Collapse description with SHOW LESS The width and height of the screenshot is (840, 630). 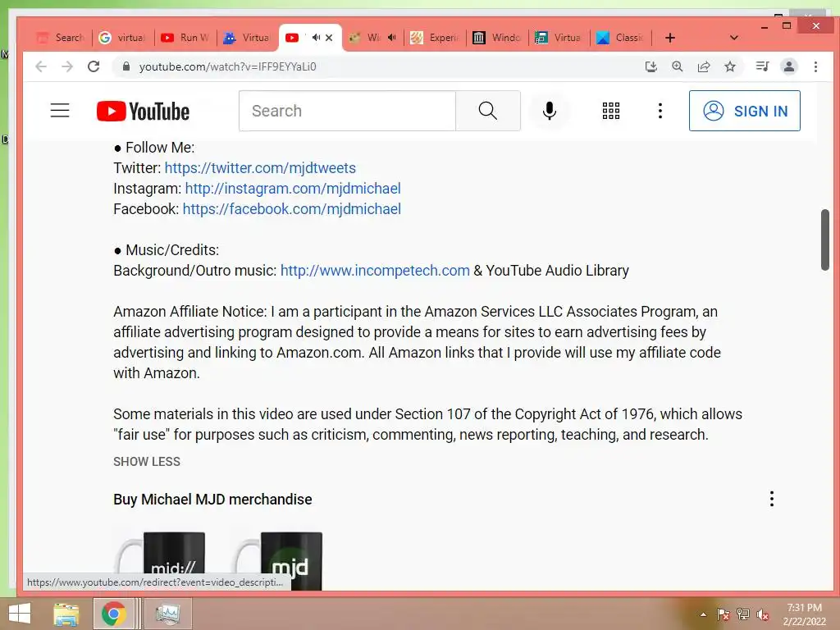point(147,462)
